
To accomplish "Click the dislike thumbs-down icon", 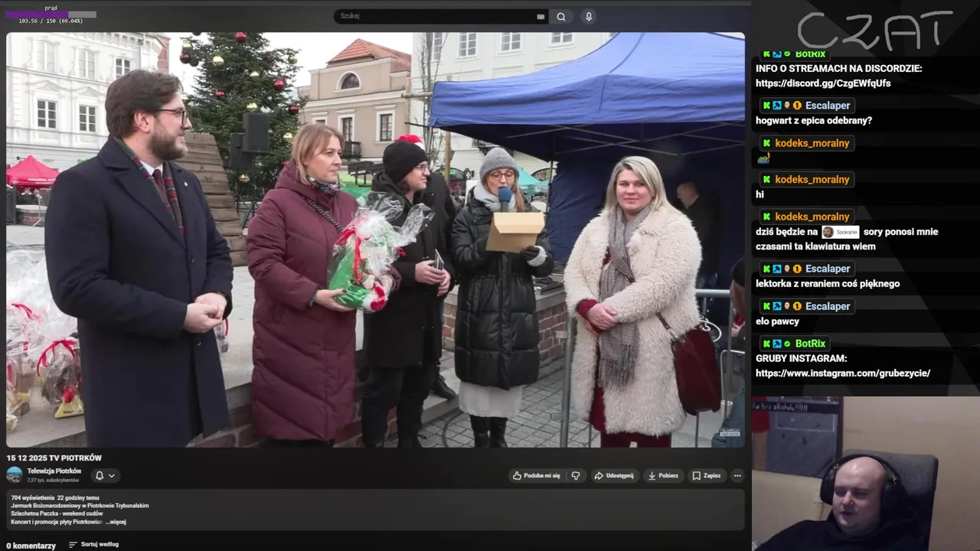I will point(576,475).
